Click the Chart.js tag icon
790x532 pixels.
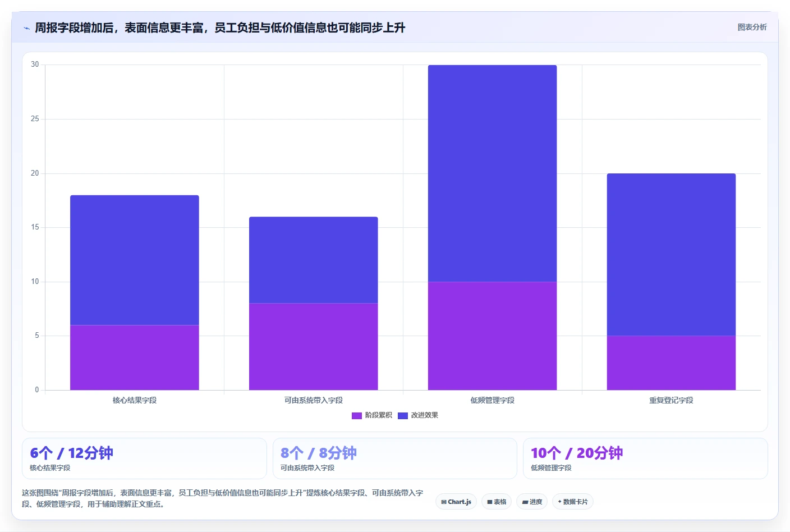pos(444,502)
